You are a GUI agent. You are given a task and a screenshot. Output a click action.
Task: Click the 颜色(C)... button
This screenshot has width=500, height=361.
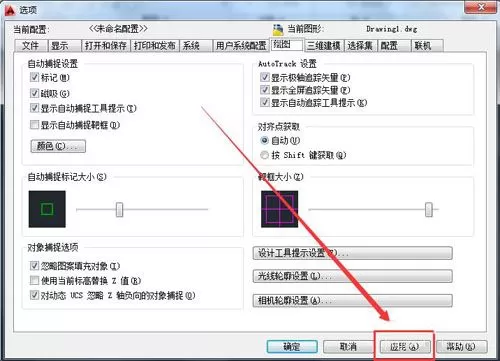(x=58, y=146)
